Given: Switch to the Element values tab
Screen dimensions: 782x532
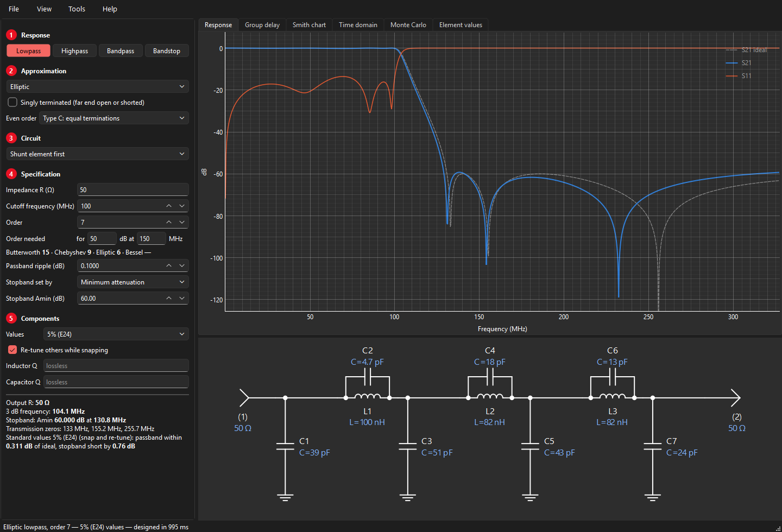Looking at the screenshot, I should [x=461, y=25].
